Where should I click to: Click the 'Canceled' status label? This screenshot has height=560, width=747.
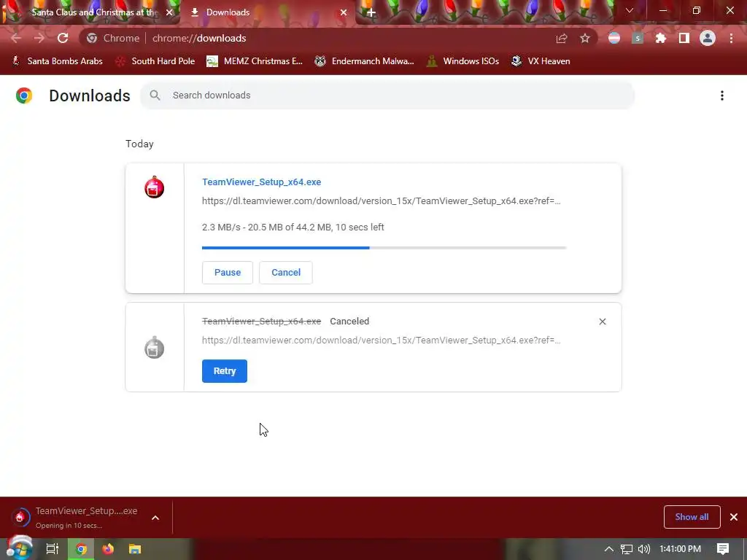pyautogui.click(x=349, y=322)
